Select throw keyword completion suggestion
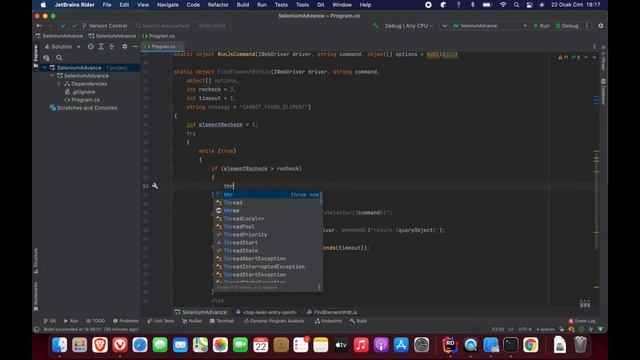640x360 pixels. (x=268, y=211)
